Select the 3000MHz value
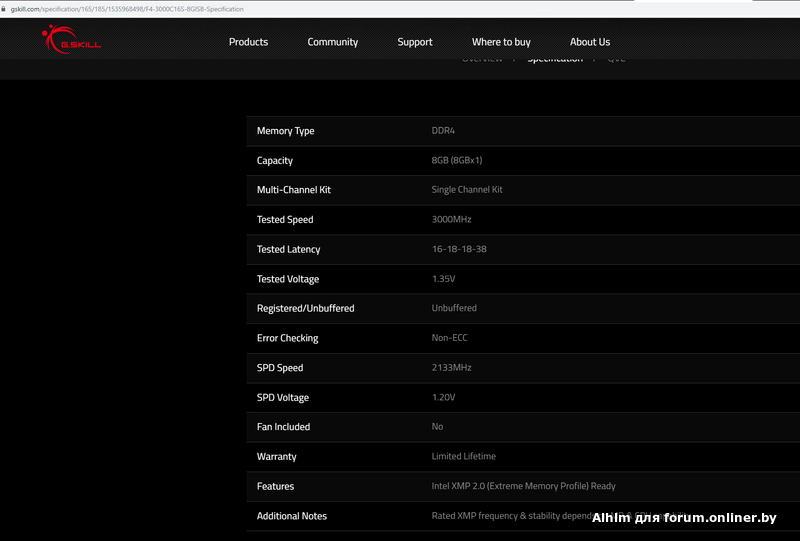800x541 pixels. [x=451, y=219]
